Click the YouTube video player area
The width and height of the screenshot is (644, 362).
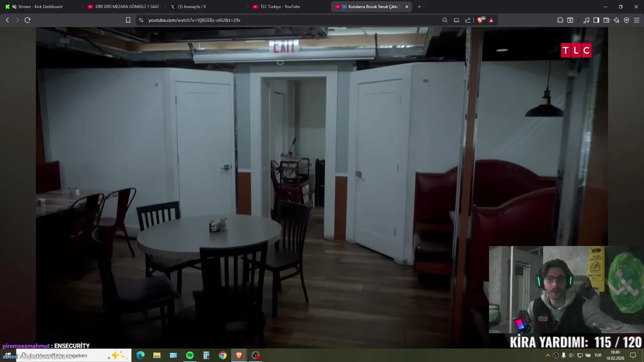[x=322, y=188]
